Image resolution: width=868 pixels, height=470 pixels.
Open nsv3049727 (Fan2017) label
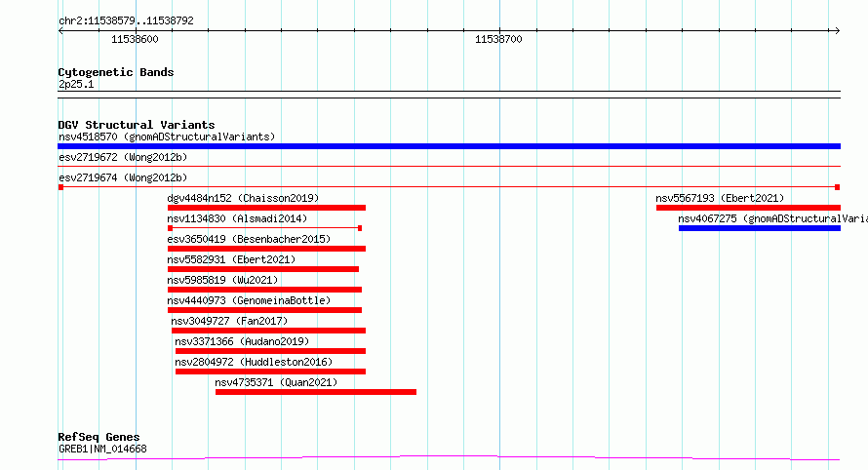click(229, 321)
